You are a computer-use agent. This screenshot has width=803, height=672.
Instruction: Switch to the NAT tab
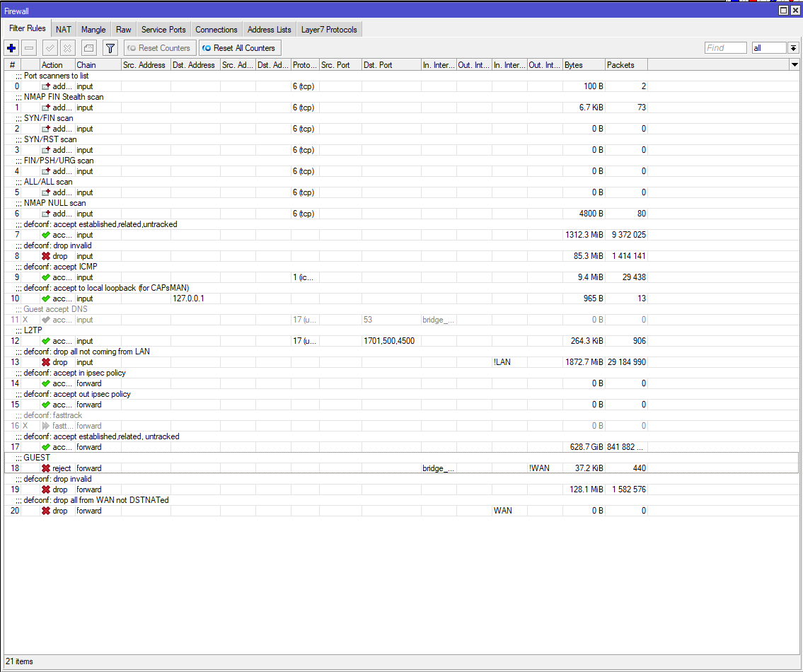point(64,30)
